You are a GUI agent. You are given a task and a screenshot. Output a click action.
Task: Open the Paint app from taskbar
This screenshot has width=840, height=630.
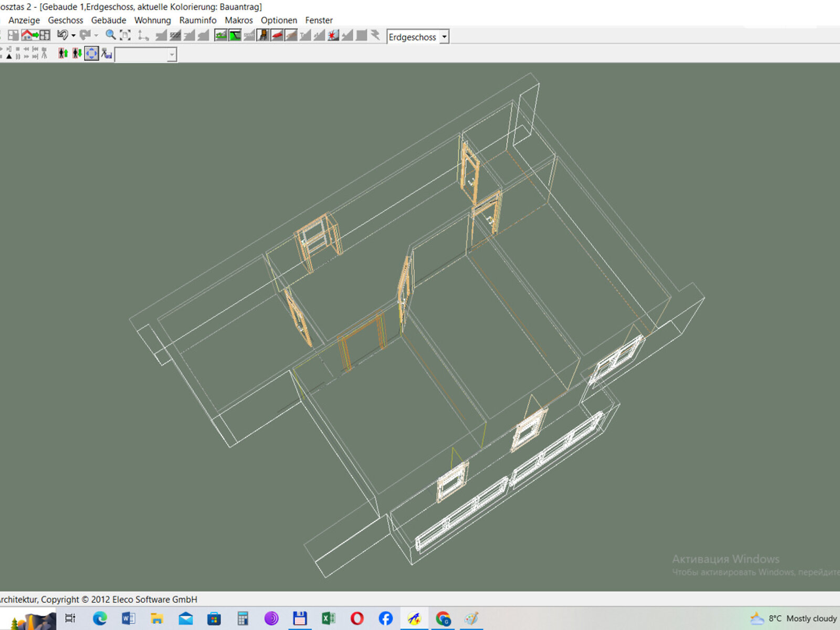[471, 618]
